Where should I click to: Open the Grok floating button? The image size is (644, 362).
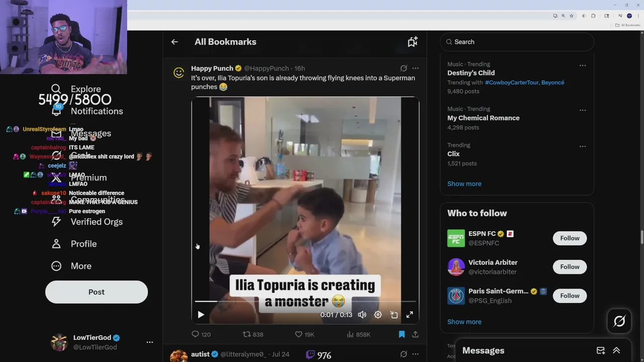(x=619, y=321)
